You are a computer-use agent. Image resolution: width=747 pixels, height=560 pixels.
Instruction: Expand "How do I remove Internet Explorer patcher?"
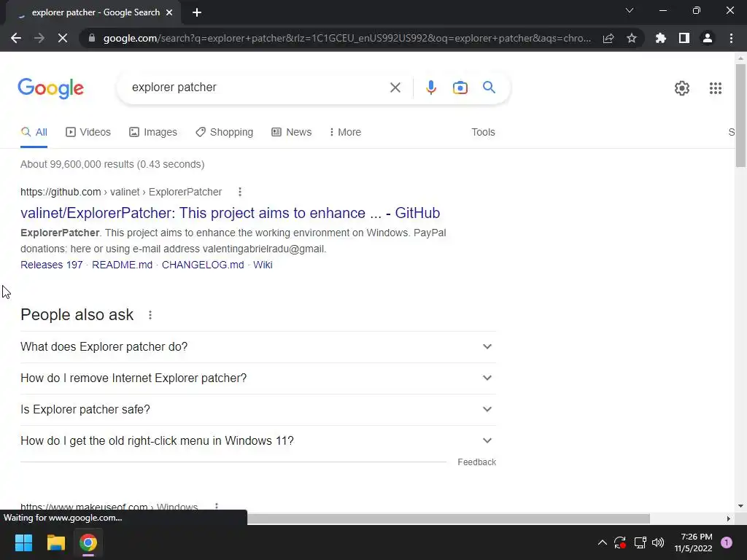[258, 378]
